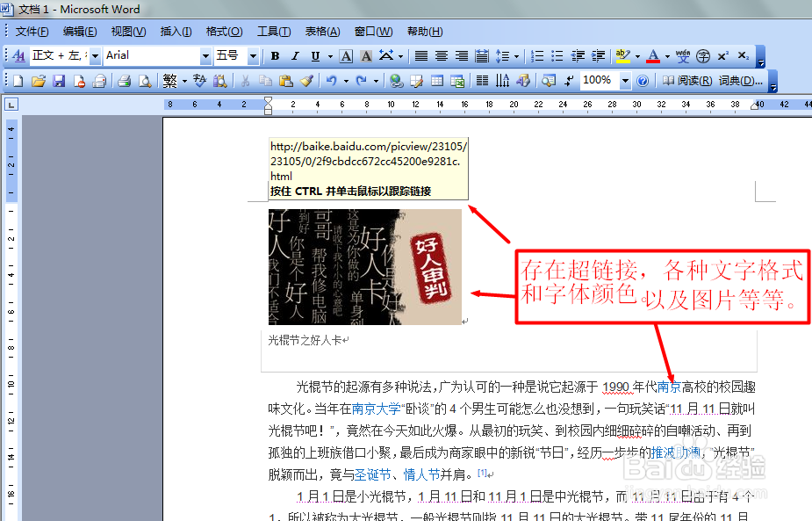Expand the 100% zoom dropdown
Image resolution: width=812 pixels, height=521 pixels.
(626, 81)
